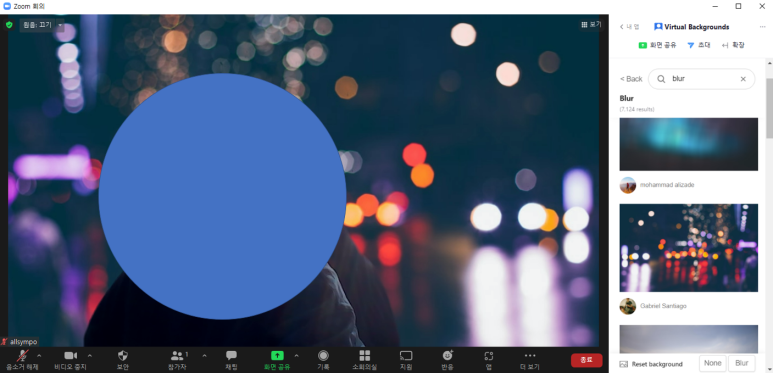The image size is (773, 373).
Task: Open the Apps button in toolbar
Action: (489, 360)
